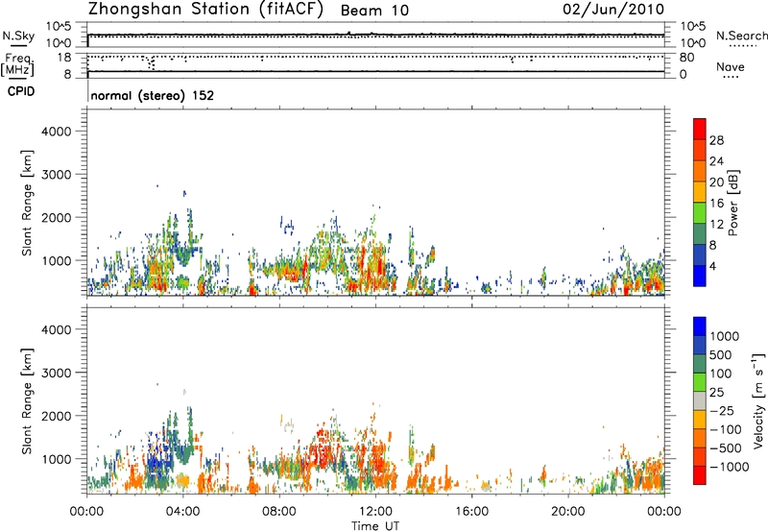Image resolution: width=768 pixels, height=532 pixels.
Task: Click the 'Zhongshan Station (fitACF)' title
Action: (x=205, y=10)
